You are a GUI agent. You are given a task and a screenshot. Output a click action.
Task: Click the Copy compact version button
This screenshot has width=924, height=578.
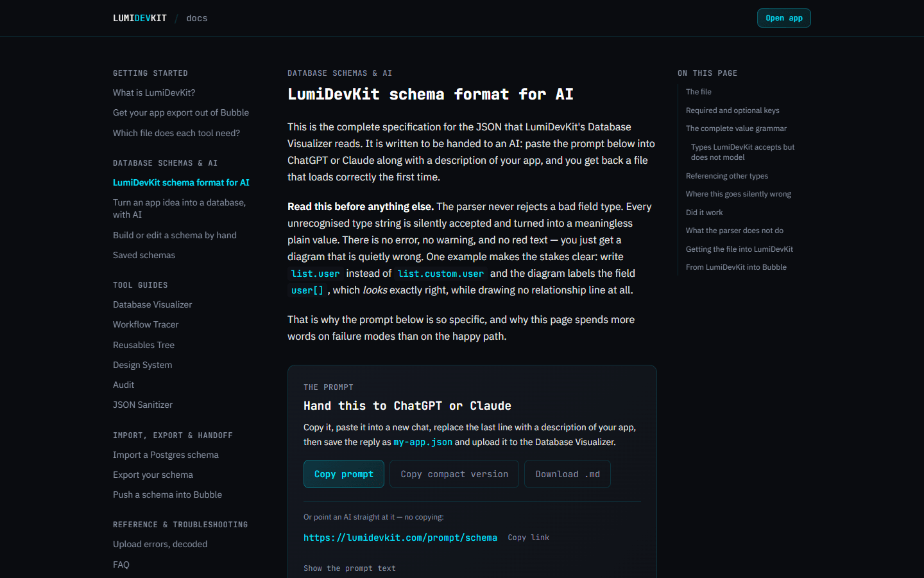coord(454,474)
